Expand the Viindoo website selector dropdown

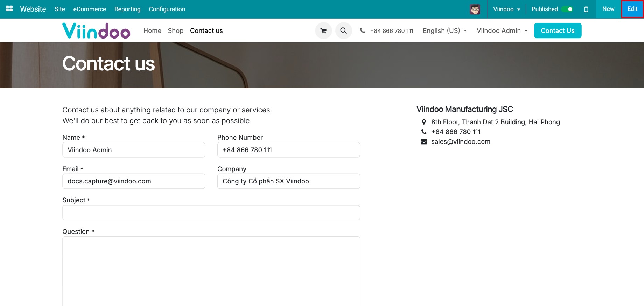[507, 9]
